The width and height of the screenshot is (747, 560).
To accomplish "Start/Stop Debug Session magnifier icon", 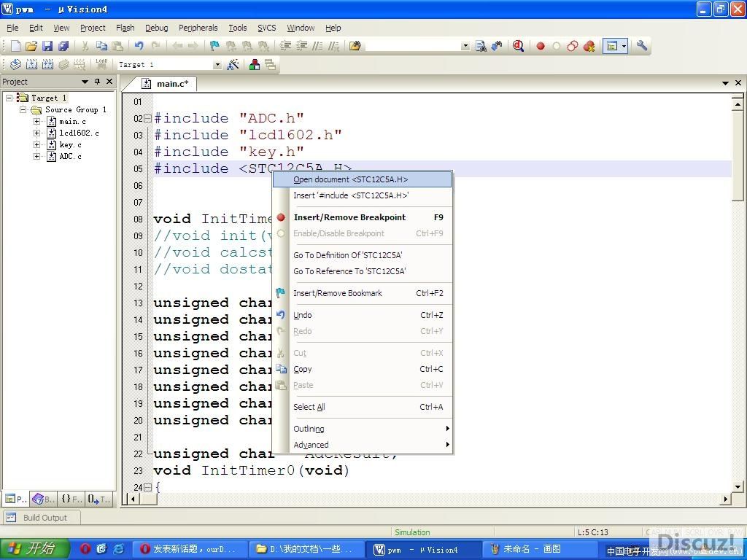I will tap(519, 46).
